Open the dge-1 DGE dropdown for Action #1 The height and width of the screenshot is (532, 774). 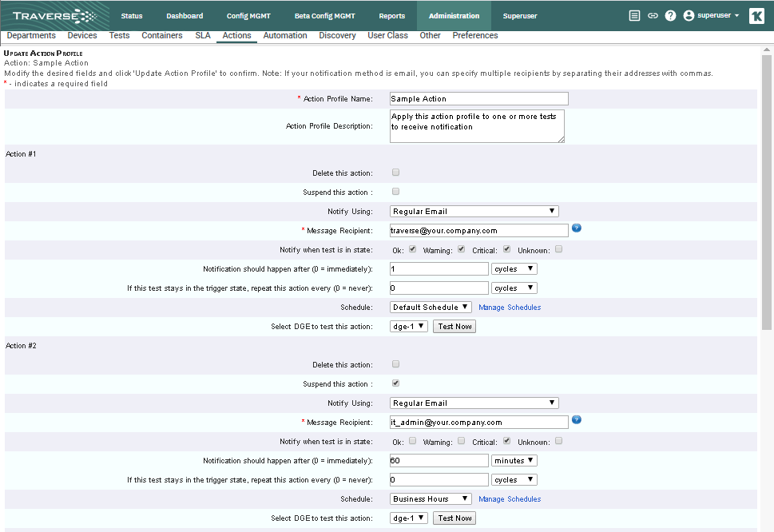409,326
